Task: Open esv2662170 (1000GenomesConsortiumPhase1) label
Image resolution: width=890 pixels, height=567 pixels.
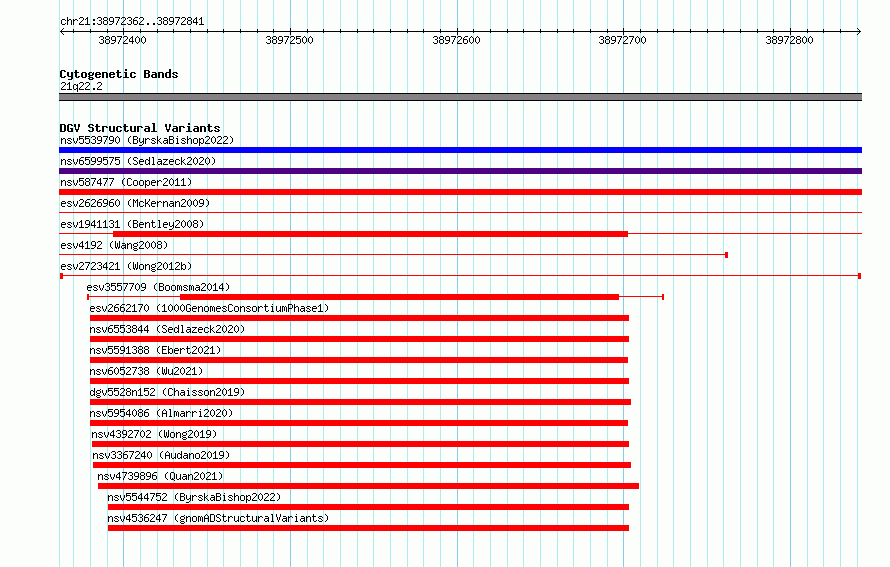Action: coord(209,308)
